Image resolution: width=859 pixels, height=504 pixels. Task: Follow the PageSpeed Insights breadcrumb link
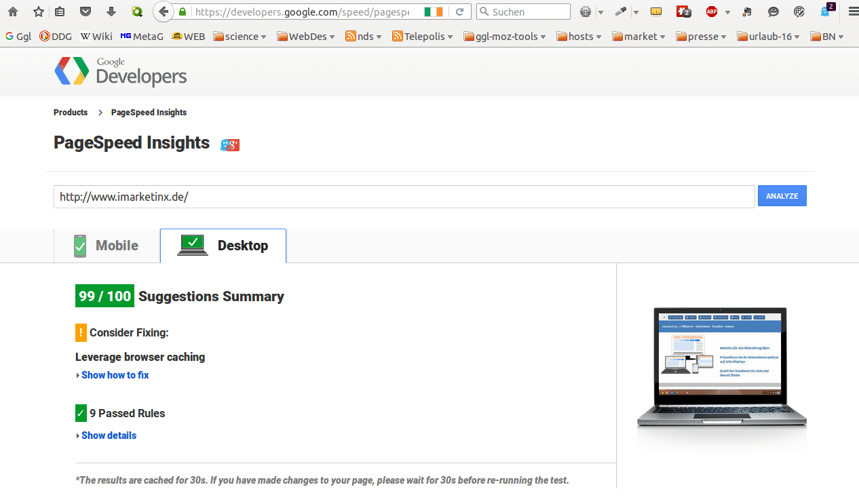tap(149, 113)
